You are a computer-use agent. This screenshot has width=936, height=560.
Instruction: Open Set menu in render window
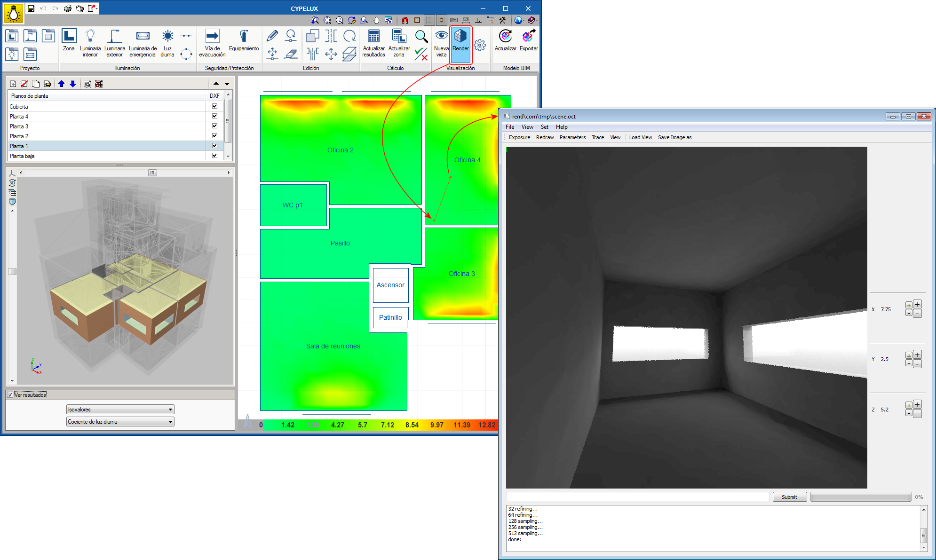tap(545, 127)
